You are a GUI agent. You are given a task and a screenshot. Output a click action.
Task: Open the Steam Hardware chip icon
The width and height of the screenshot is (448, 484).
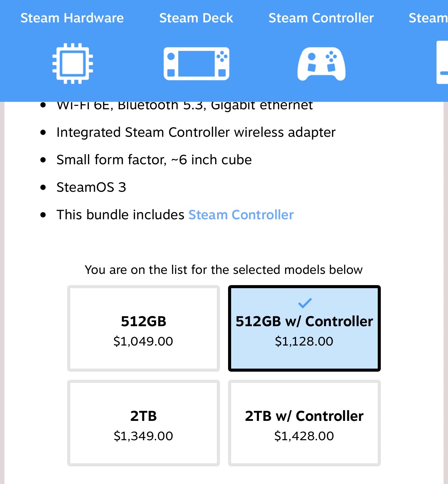[73, 63]
